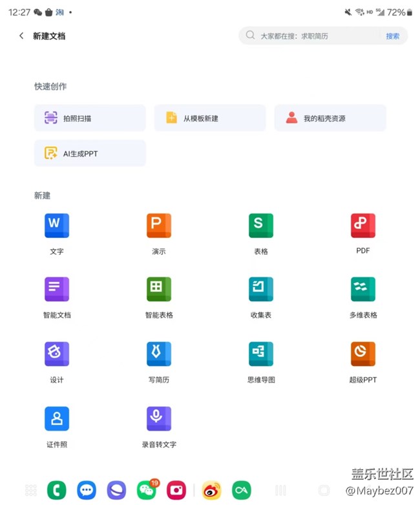Open the apps grid button in dock
The image size is (420, 505).
[x=31, y=490]
